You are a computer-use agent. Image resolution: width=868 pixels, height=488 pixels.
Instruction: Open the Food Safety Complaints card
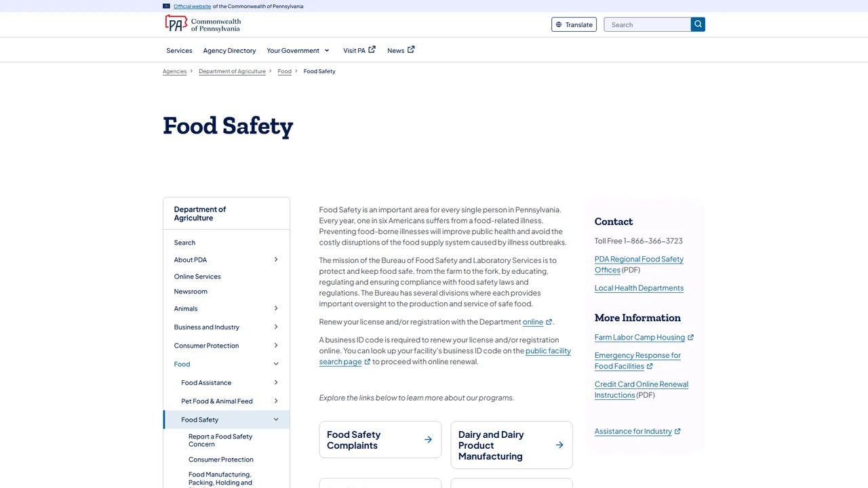pos(380,440)
